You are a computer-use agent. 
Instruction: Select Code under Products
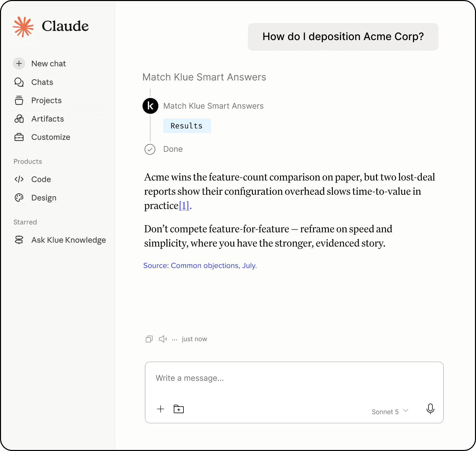pos(41,179)
